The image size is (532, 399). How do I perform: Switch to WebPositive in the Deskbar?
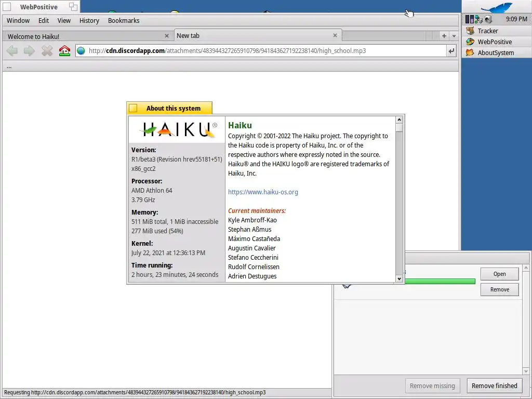pyautogui.click(x=496, y=42)
